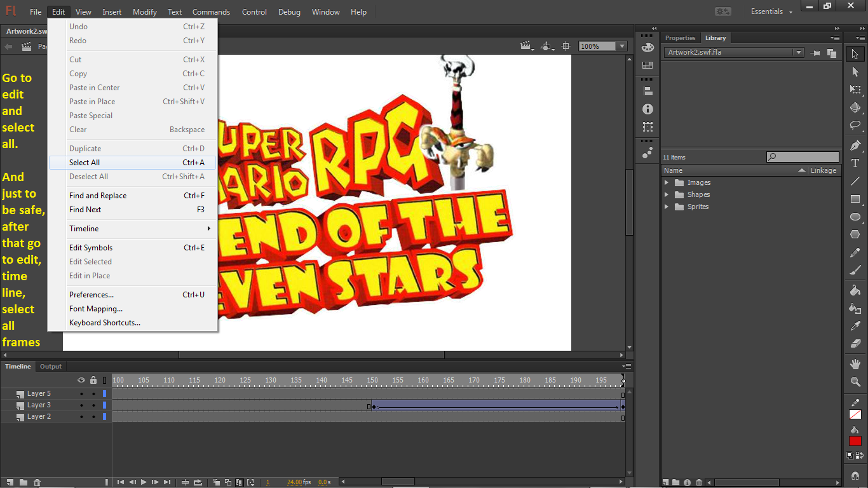Click the Linkage column header

[x=824, y=170]
